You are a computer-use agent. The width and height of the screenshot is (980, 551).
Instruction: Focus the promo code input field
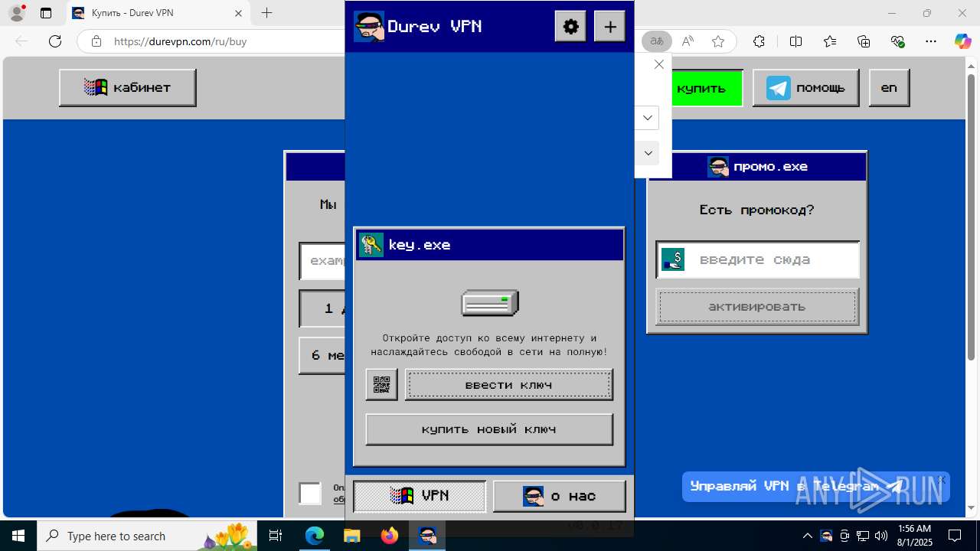pyautogui.click(x=758, y=259)
